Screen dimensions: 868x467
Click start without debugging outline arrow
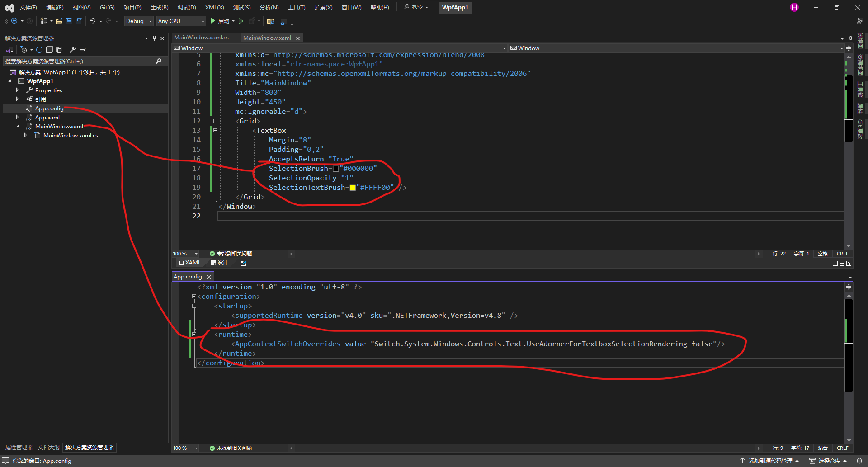tap(241, 21)
